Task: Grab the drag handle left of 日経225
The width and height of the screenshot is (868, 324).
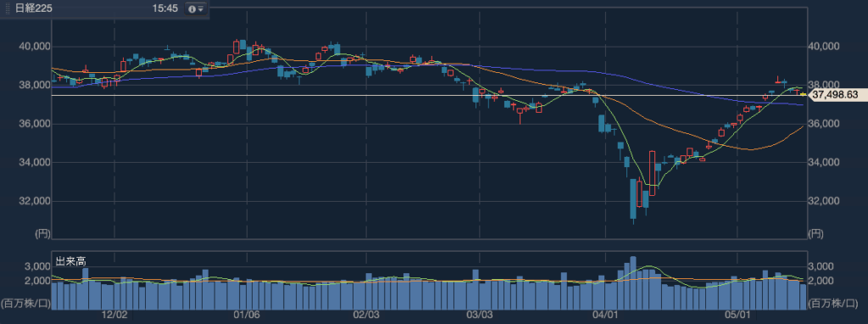Action: 8,9
